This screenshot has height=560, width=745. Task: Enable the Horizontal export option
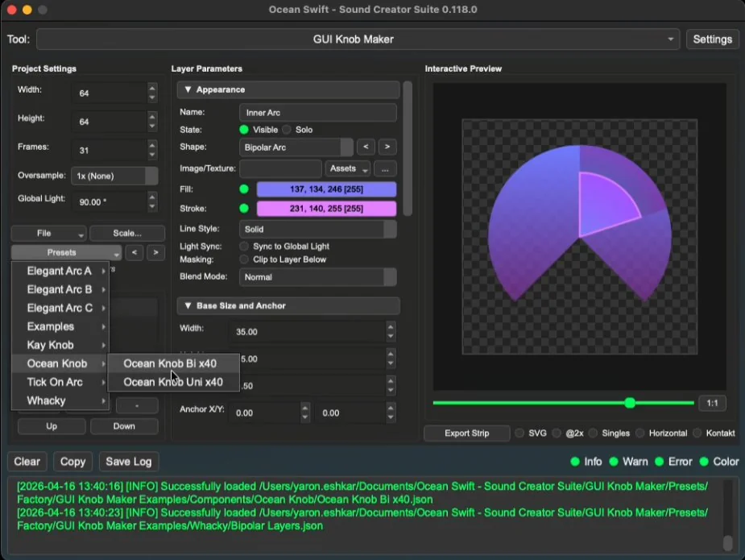[640, 433]
